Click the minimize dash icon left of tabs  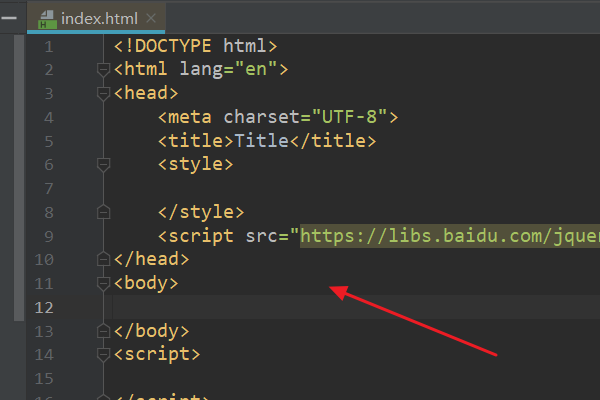click(x=9, y=18)
